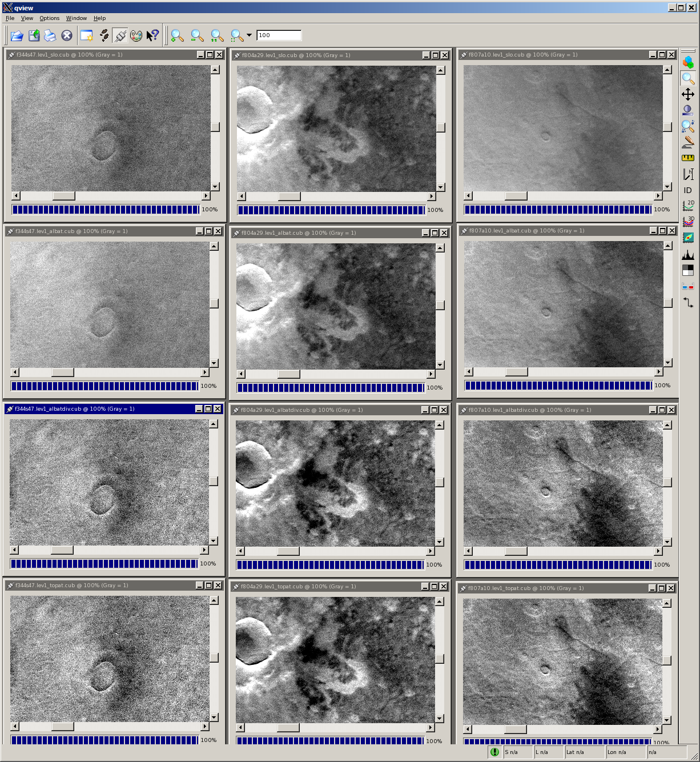700x762 pixels.
Task: Select the Pan tool with four arrows
Action: pos(688,94)
